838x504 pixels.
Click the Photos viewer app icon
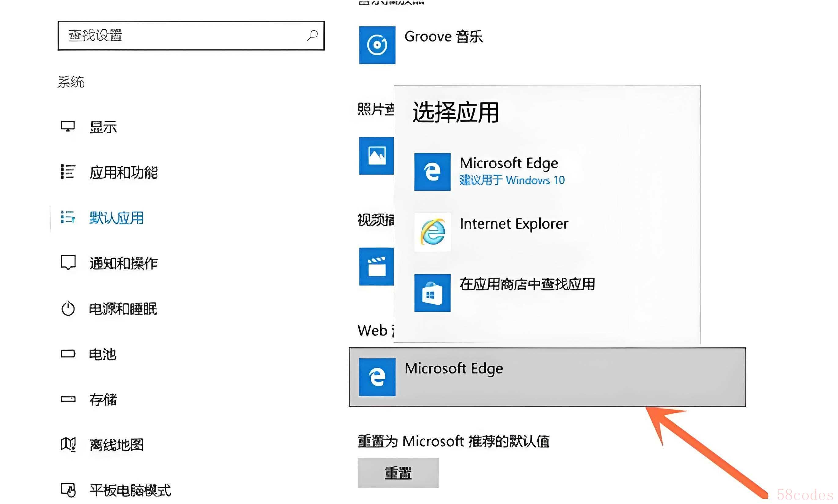click(x=376, y=156)
